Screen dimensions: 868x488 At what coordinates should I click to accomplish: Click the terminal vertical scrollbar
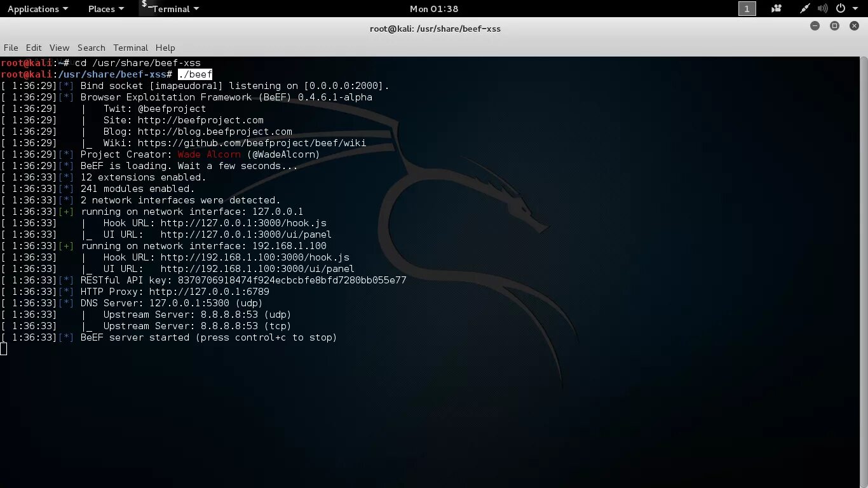[864, 272]
